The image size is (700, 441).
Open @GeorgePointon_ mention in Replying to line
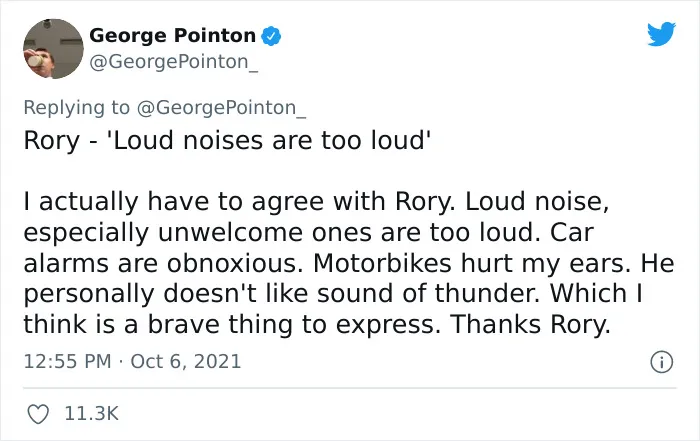point(221,108)
